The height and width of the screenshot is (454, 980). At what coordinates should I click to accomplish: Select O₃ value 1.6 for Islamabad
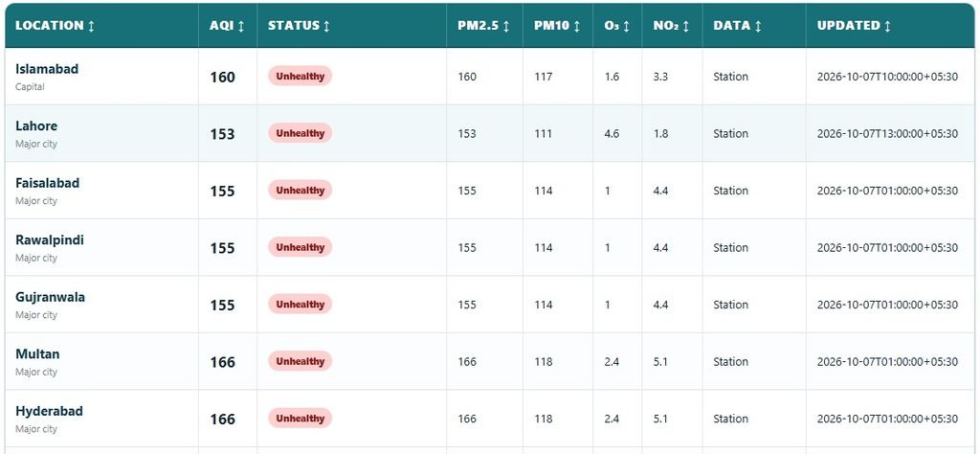coord(612,77)
